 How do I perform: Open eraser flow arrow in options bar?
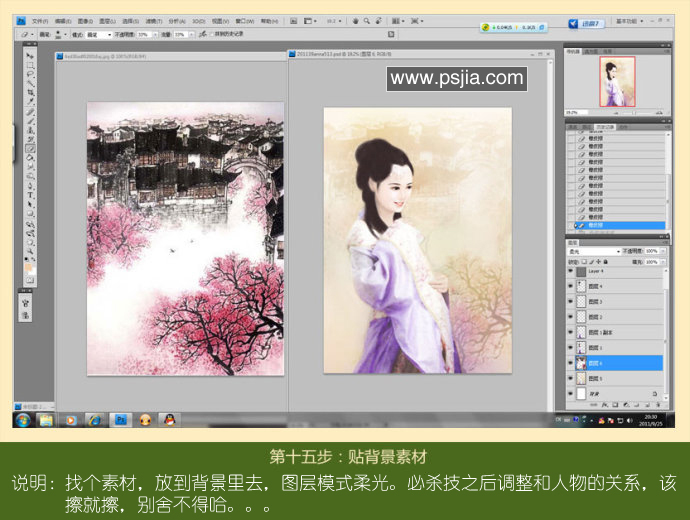[192, 34]
